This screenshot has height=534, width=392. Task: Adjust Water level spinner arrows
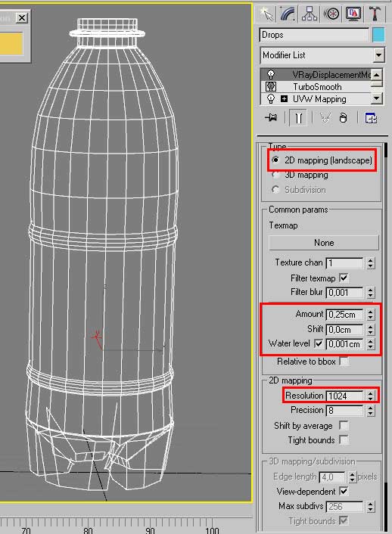[x=371, y=344]
